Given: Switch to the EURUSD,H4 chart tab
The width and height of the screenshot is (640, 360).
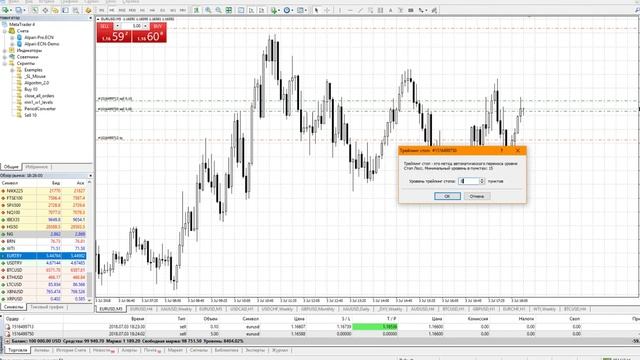Looking at the screenshot, I should (x=141, y=309).
